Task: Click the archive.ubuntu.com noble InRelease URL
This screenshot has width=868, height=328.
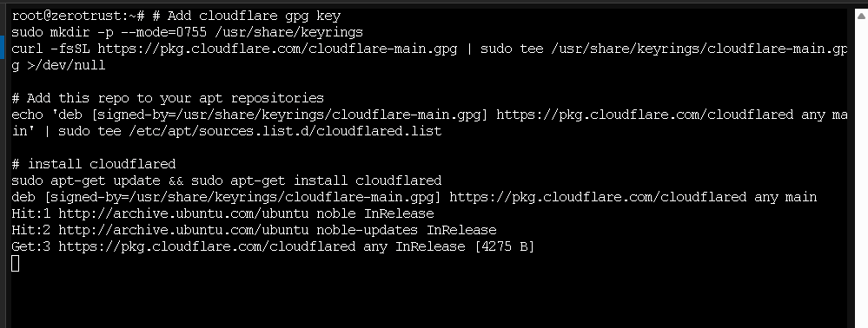Action: (246, 213)
